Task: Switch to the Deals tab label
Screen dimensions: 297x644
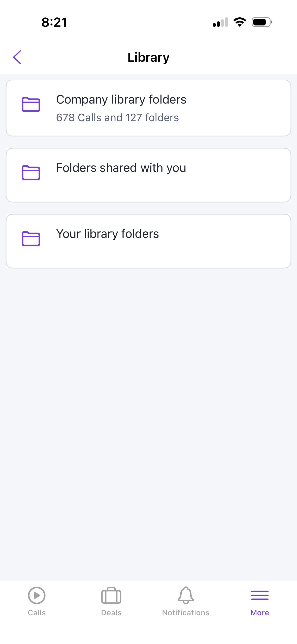Action: pyautogui.click(x=111, y=613)
